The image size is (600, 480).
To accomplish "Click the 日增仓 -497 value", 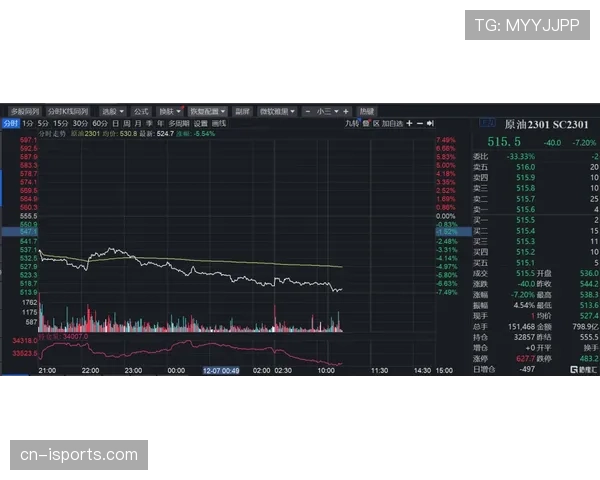I will (x=527, y=369).
